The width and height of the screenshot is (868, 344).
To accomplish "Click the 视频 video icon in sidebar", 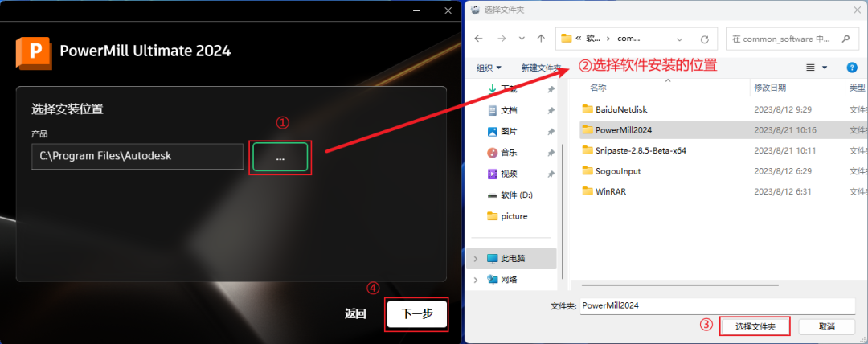I will click(x=492, y=174).
